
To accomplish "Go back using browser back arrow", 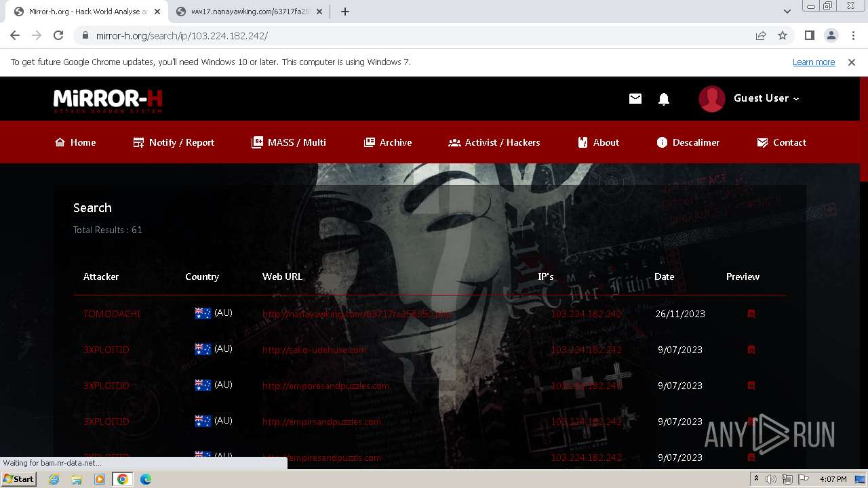I will 15,35.
